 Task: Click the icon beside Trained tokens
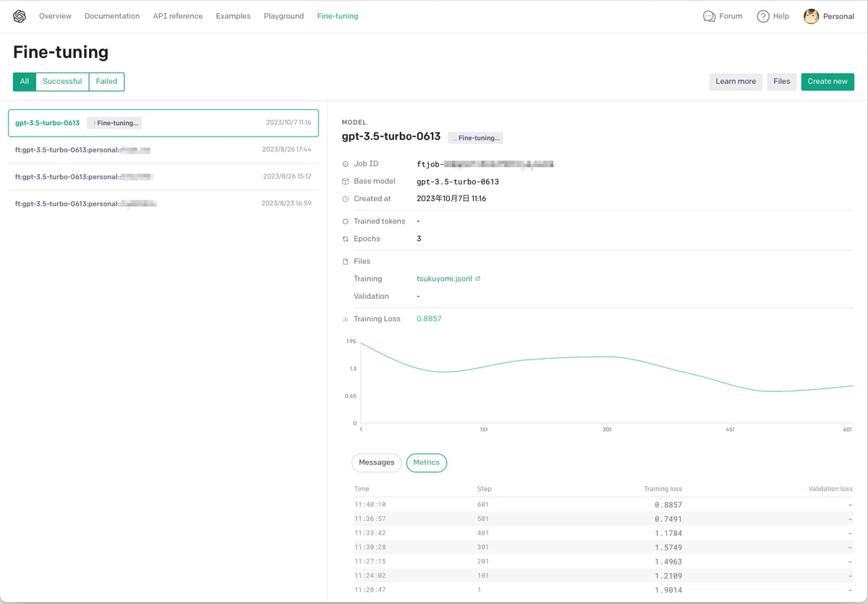pyautogui.click(x=346, y=221)
